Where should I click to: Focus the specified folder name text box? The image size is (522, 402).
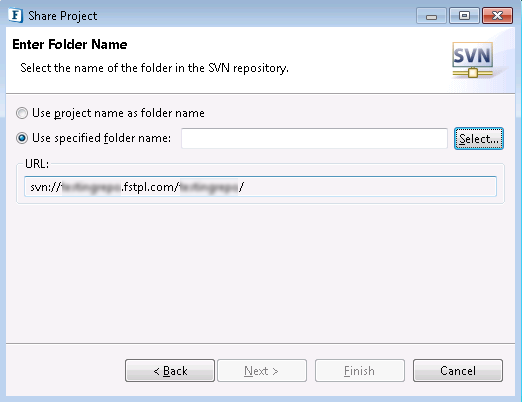(314, 138)
